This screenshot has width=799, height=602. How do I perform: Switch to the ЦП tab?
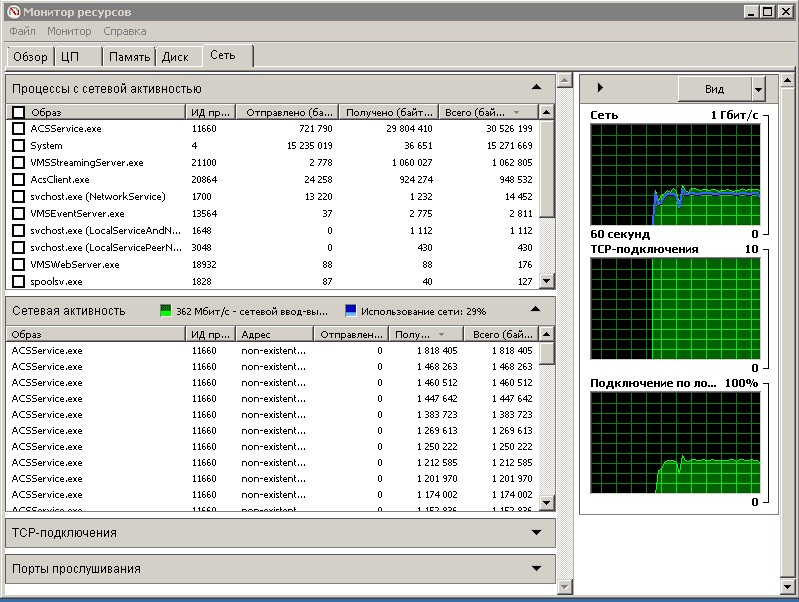(70, 57)
